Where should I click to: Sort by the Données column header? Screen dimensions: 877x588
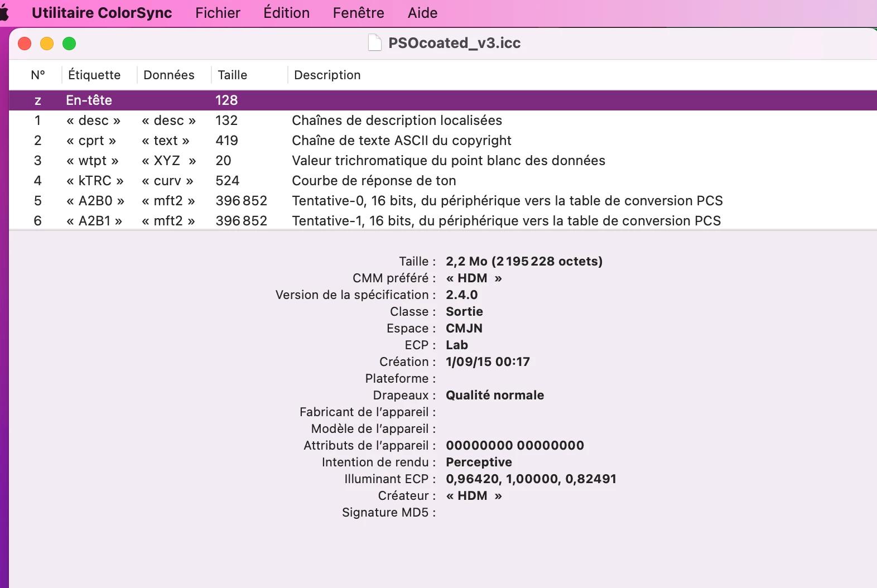pyautogui.click(x=169, y=75)
